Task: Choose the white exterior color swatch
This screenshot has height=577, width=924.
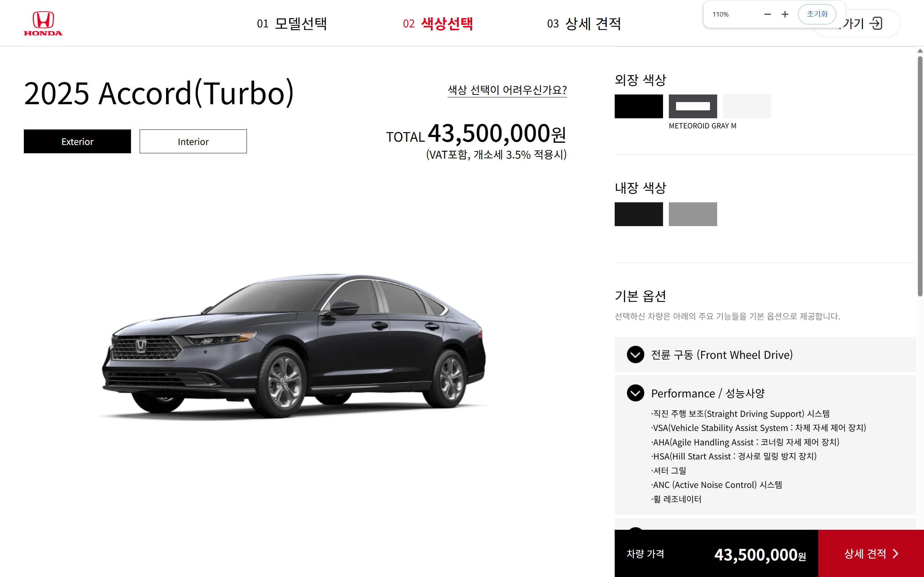Action: click(x=747, y=106)
